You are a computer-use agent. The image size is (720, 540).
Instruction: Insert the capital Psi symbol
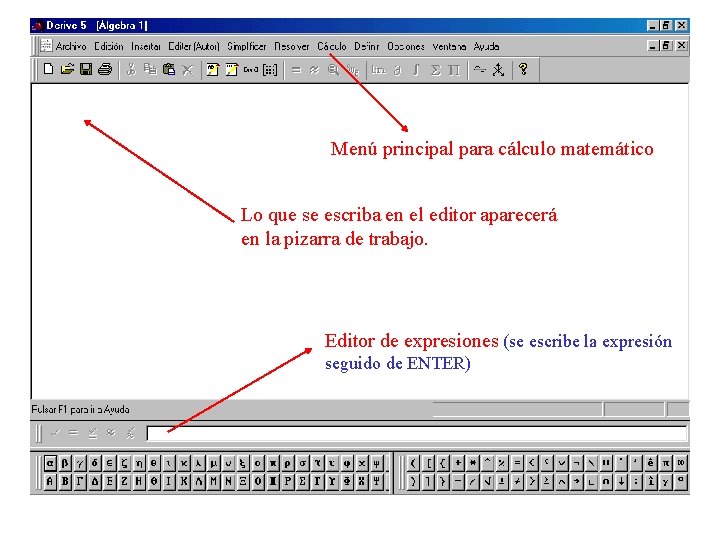pos(377,481)
